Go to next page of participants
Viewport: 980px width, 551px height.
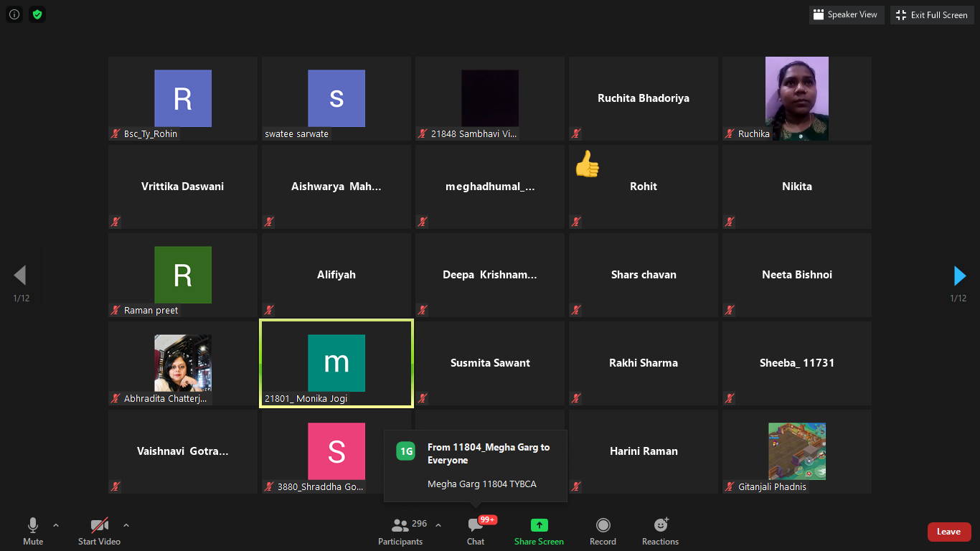pyautogui.click(x=959, y=275)
